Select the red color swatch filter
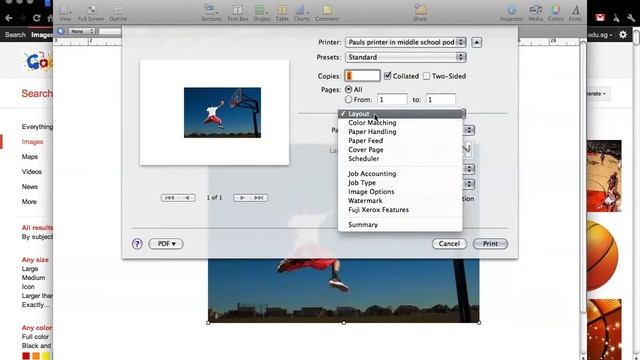The height and width of the screenshot is (360, 640). 26,356
